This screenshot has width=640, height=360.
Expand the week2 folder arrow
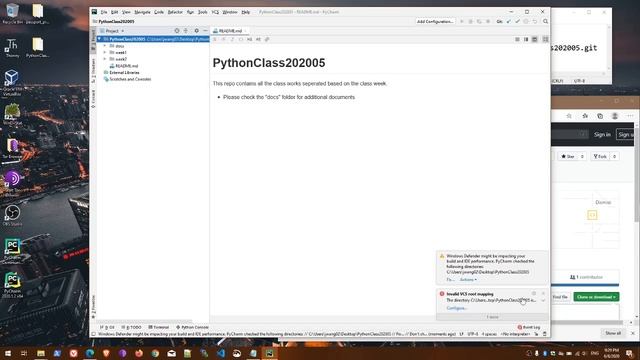coord(105,59)
